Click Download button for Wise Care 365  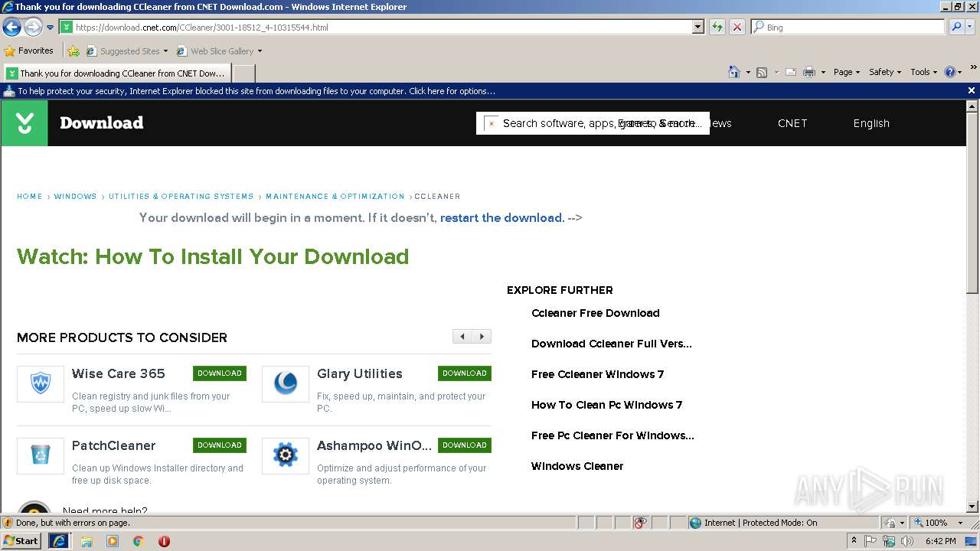tap(220, 373)
